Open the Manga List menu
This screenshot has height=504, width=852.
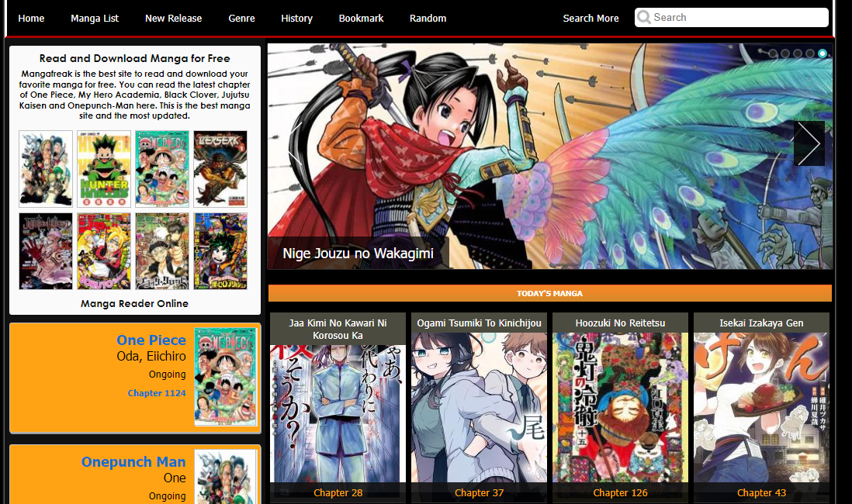[x=95, y=18]
